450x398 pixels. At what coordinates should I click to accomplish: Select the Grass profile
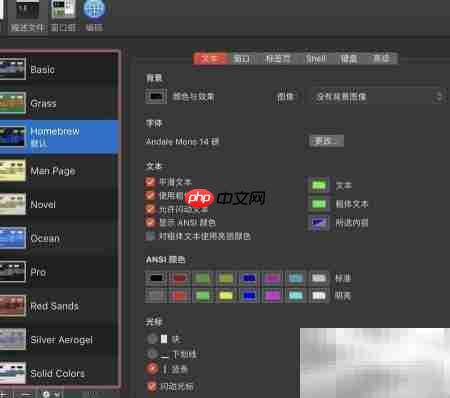coord(59,103)
